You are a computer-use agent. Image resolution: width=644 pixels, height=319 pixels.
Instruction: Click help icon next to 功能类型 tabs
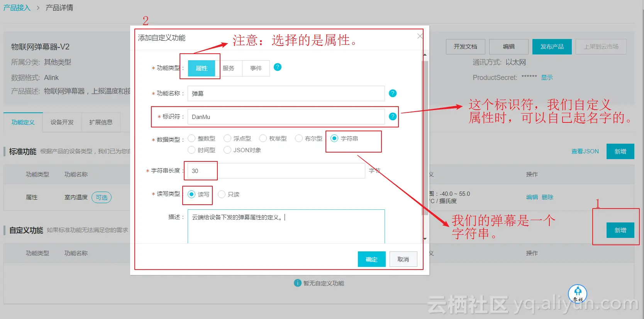(277, 67)
